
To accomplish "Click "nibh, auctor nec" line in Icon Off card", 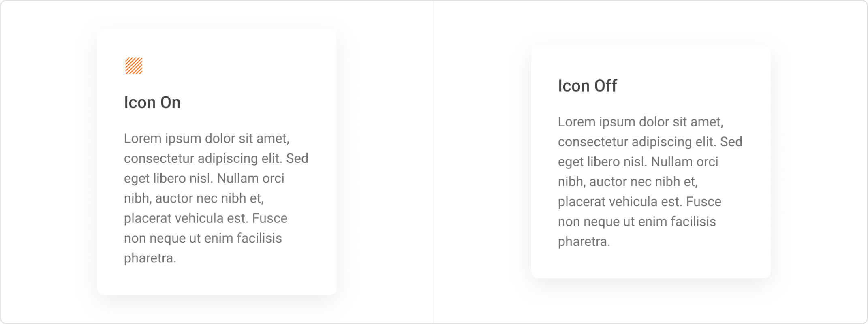I will 628,182.
